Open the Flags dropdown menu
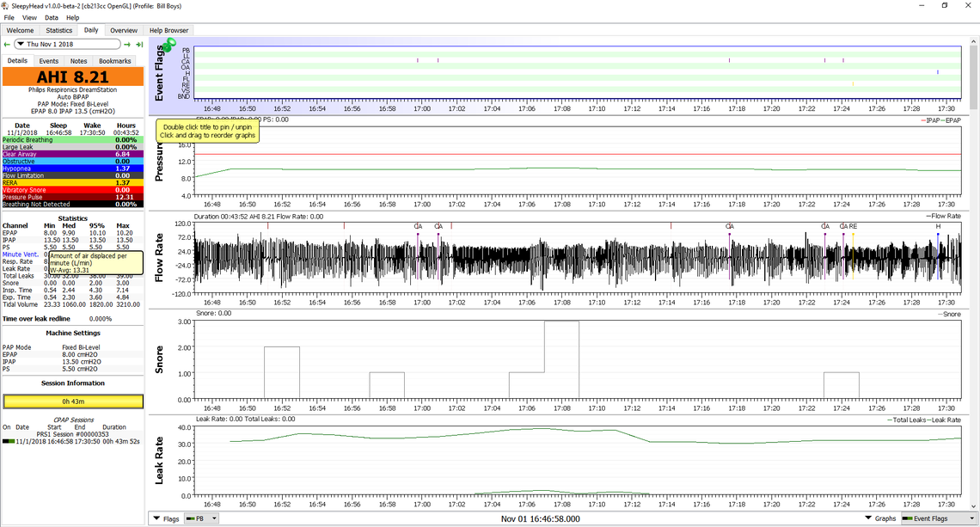Image resolution: width=980 pixels, height=527 pixels. pos(166,518)
